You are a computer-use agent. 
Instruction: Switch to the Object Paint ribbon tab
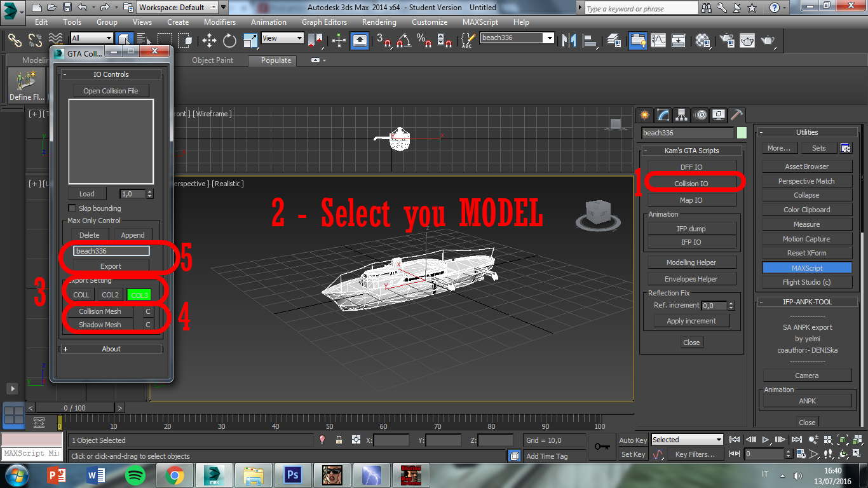[x=212, y=60]
